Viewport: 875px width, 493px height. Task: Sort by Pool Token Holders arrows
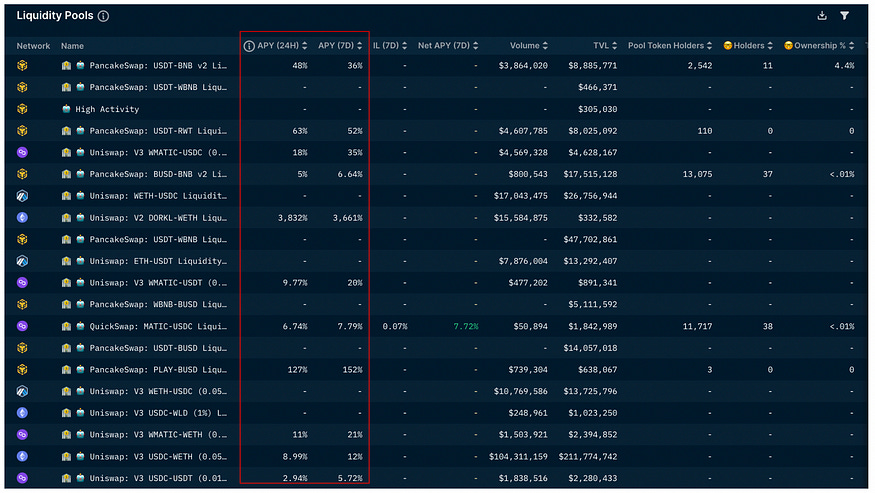point(709,46)
